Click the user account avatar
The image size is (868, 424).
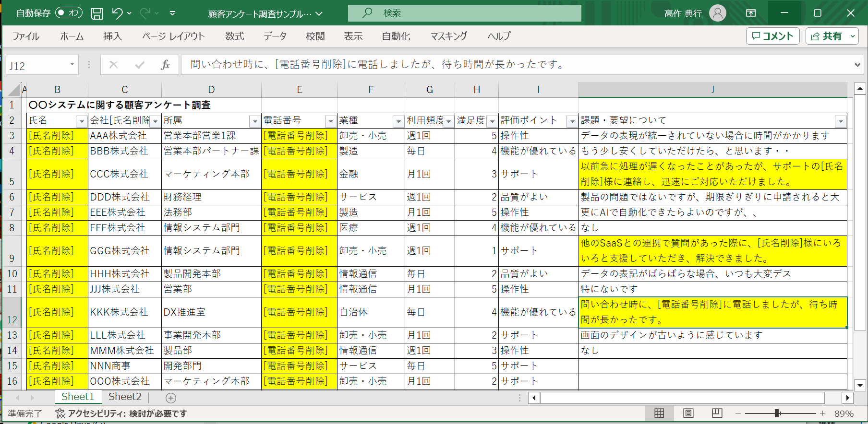click(x=718, y=13)
